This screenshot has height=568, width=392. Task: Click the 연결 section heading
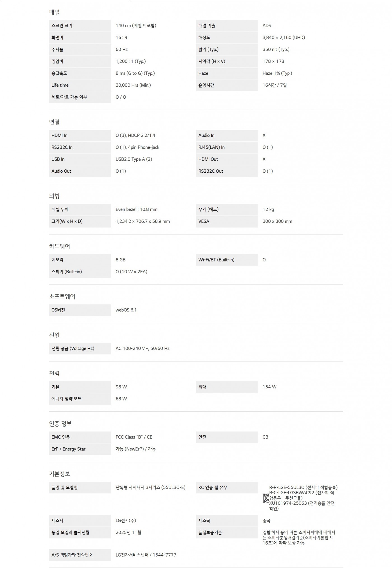coord(54,122)
